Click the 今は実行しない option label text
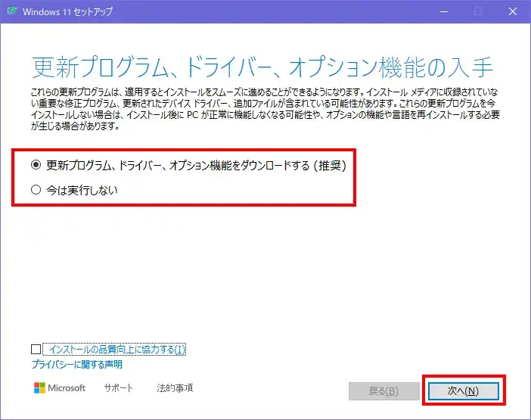 82,191
